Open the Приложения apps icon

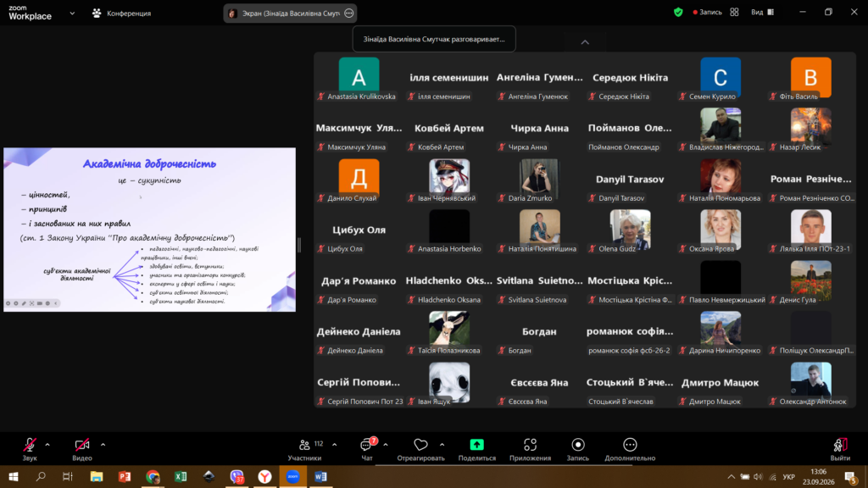530,445
